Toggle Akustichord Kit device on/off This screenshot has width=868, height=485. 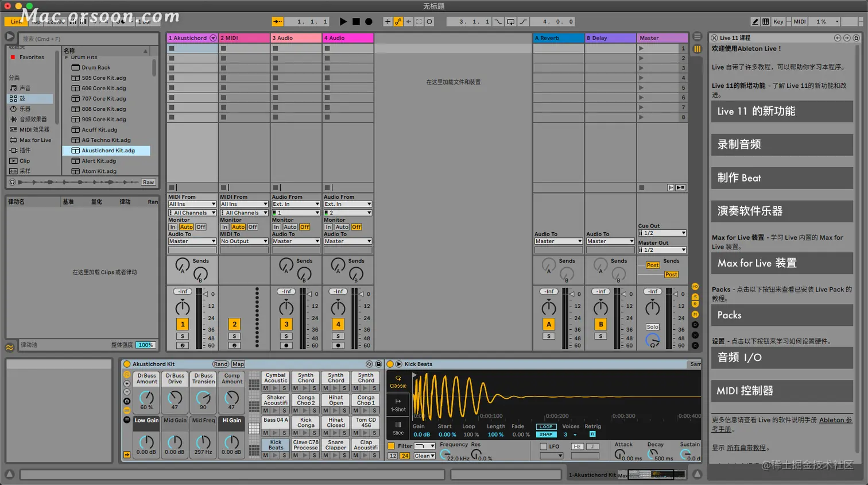point(127,364)
